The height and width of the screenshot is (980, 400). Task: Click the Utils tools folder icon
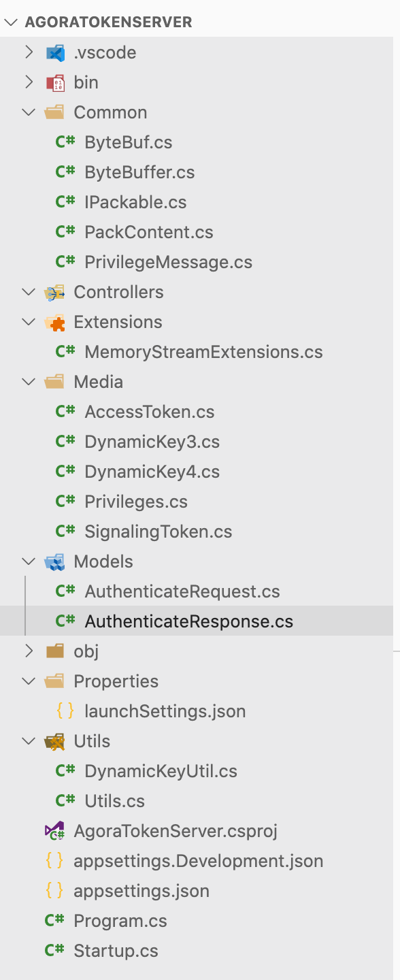tap(54, 741)
